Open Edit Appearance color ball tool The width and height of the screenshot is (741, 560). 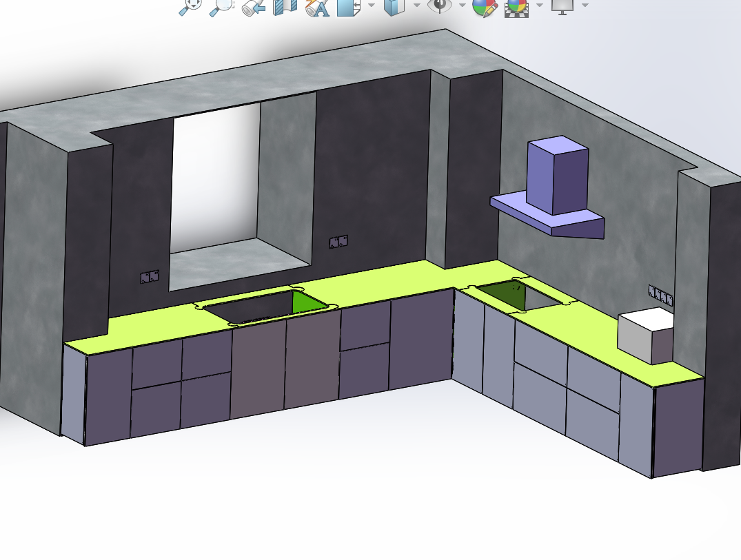[x=485, y=7]
